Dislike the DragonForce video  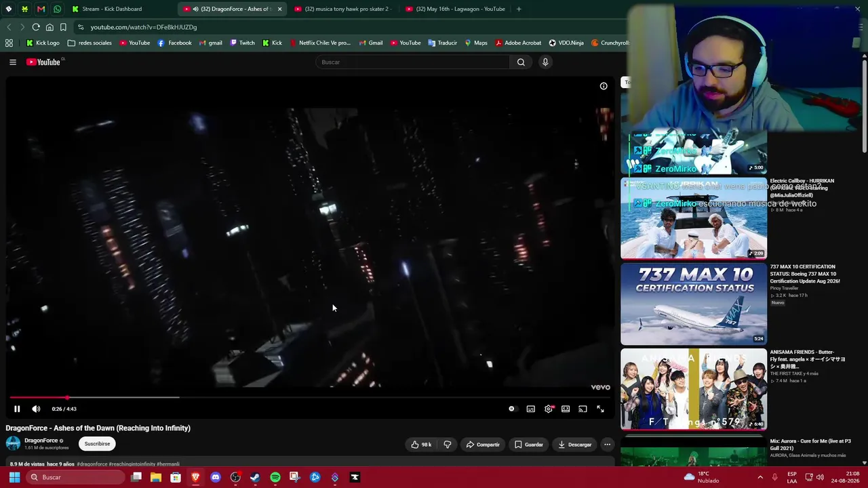(447, 445)
